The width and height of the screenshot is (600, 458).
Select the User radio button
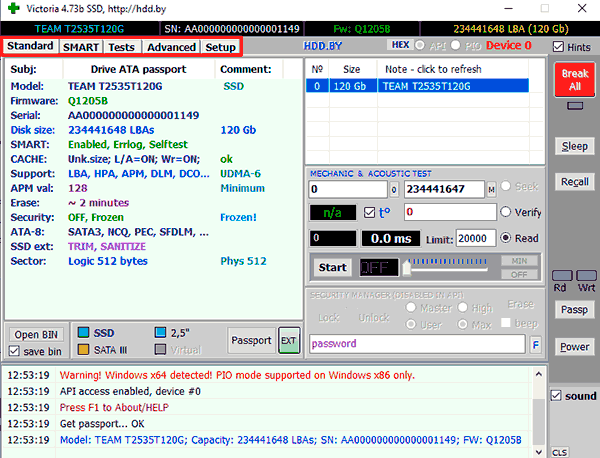[x=411, y=324]
